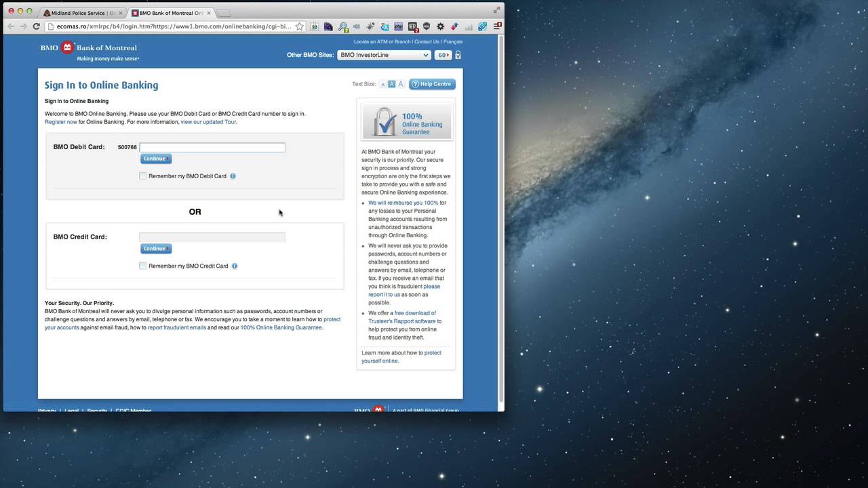This screenshot has width=868, height=488.
Task: Open the Chrome menu button
Action: click(x=497, y=26)
